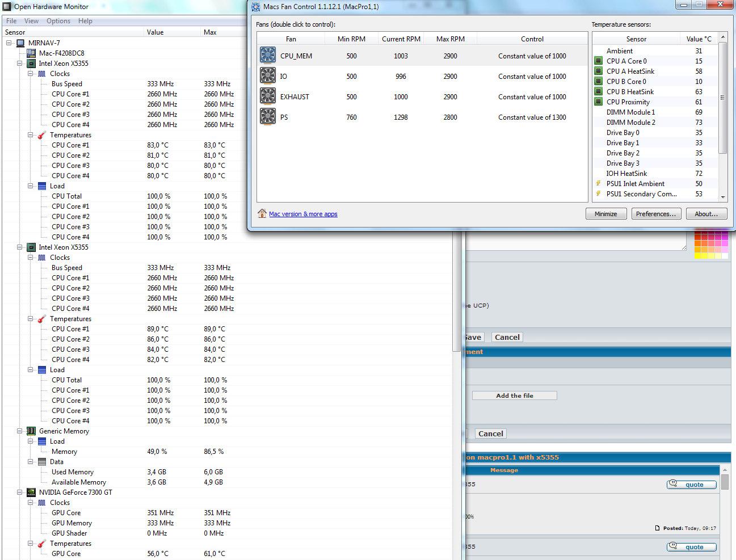Click the CPU A HeatSink chip icon
The image size is (736, 560).
point(598,71)
